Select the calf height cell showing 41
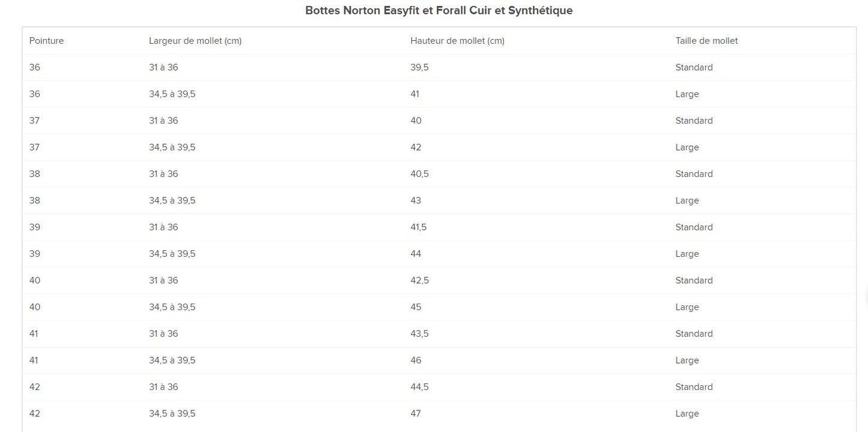The width and height of the screenshot is (868, 432). (415, 94)
